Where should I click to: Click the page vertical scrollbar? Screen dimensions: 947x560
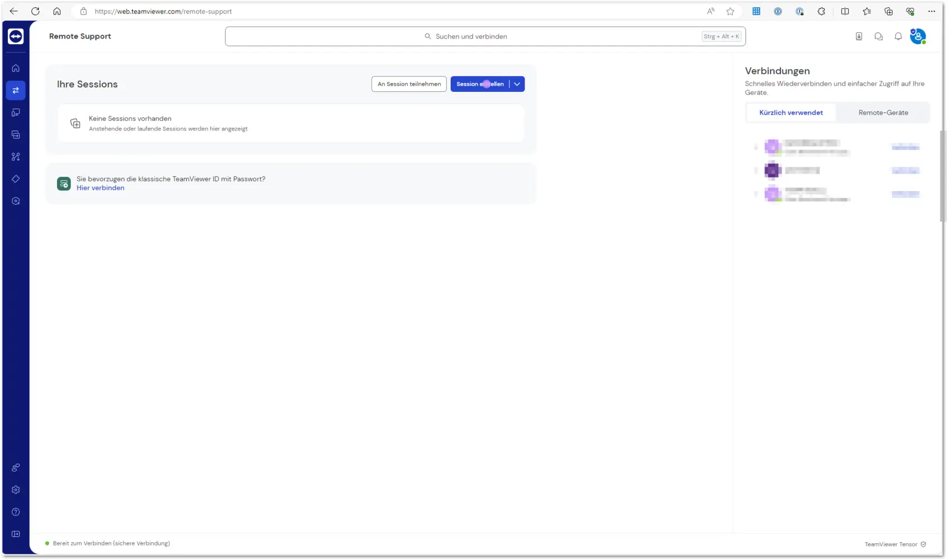coord(943,175)
